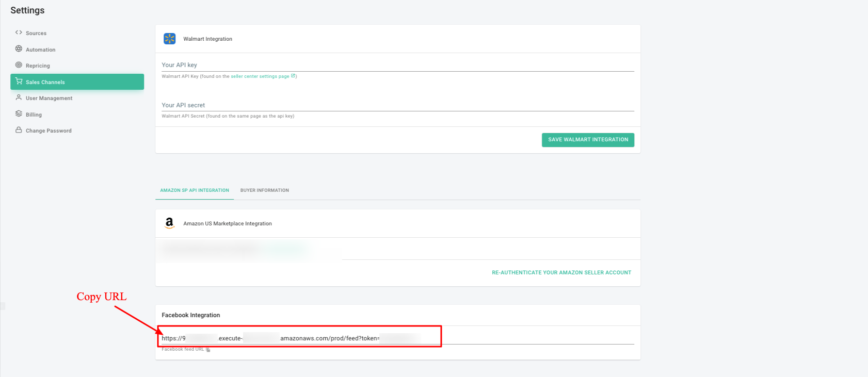Open Automation from the sidebar icon

click(19, 49)
